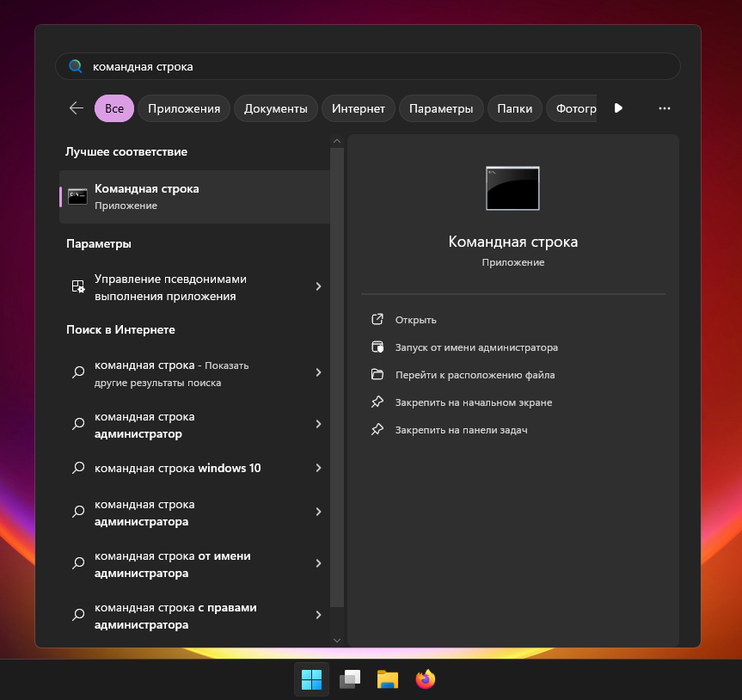Select 'командная строка - Показать другие результаты поиска'
Image resolution: width=742 pixels, height=700 pixels.
coord(194,373)
